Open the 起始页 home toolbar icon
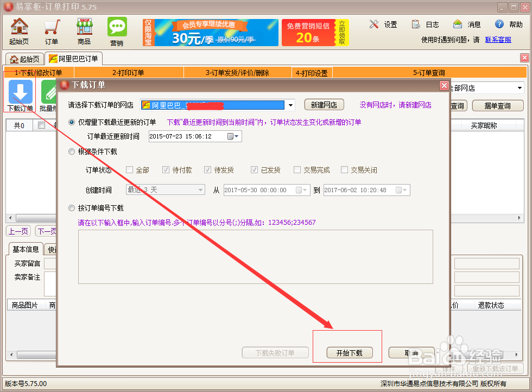Screen dimensions: 532x392 pyautogui.click(x=20, y=31)
